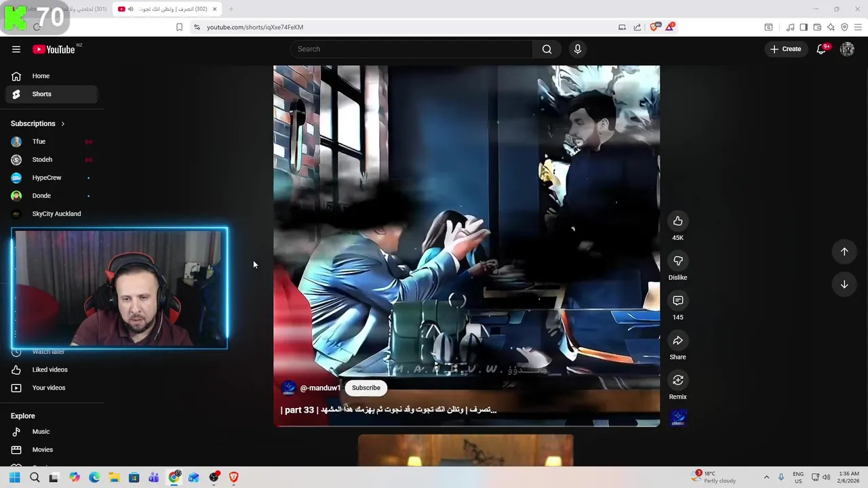Select the active (302) Shorts tab

click(x=168, y=9)
